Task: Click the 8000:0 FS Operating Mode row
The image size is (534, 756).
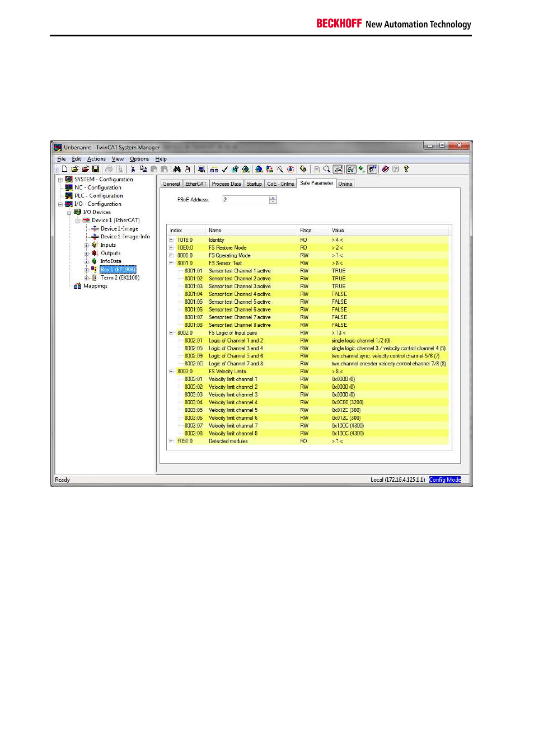Action: 308,256
